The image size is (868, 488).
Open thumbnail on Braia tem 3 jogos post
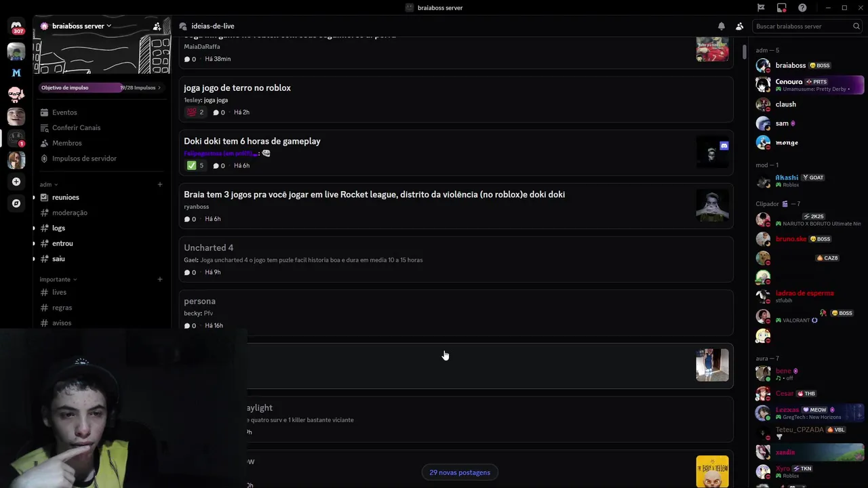pos(712,205)
